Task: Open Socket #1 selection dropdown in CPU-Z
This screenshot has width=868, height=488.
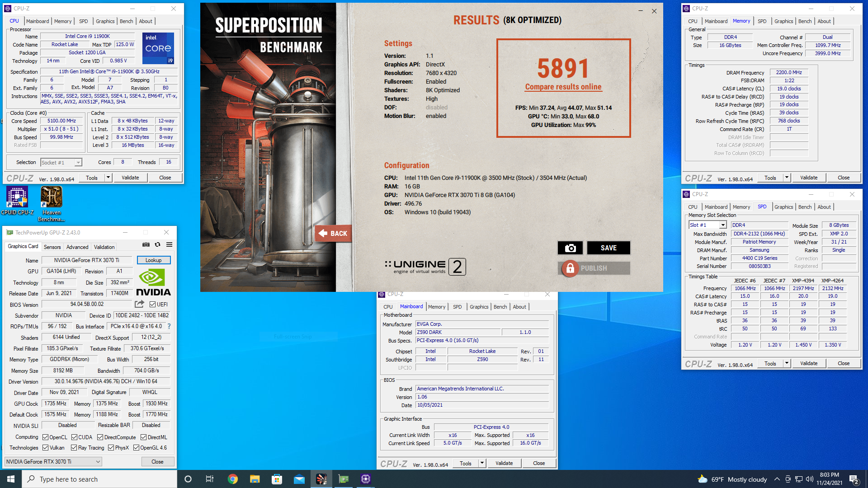Action: [61, 162]
